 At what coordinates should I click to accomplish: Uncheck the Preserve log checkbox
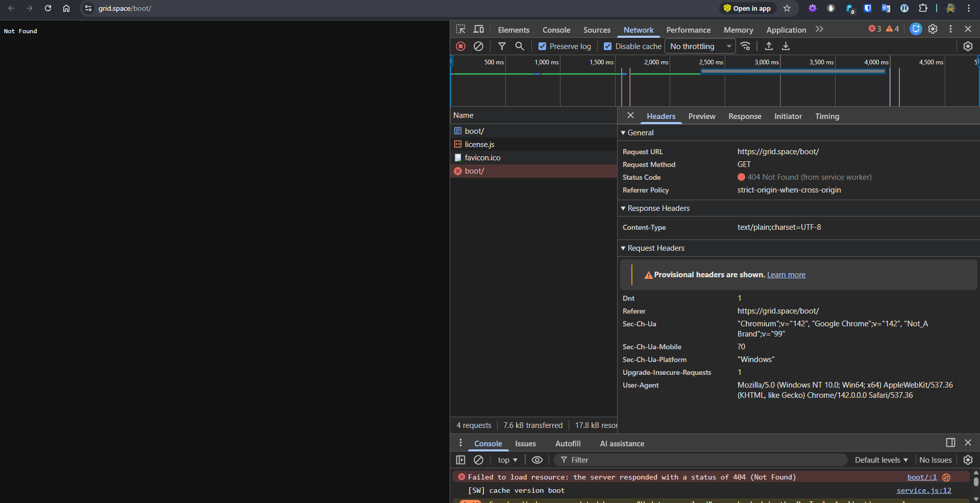542,46
